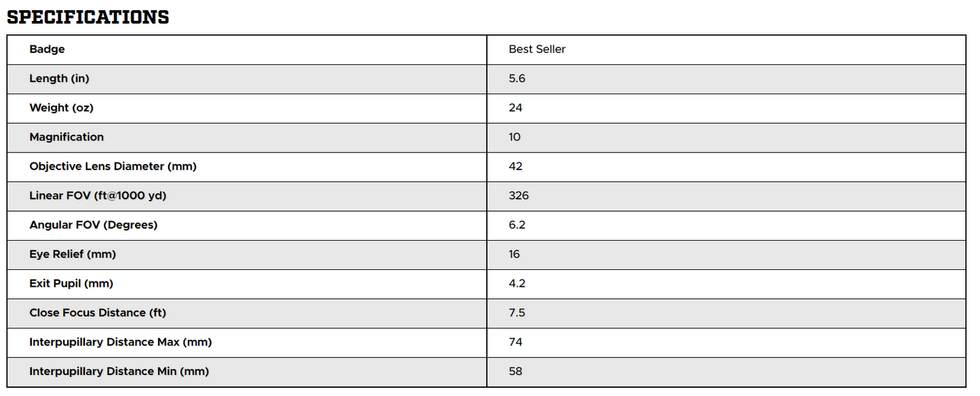The image size is (980, 396).
Task: Click Interpupillary Distance Max value 74
Action: (515, 342)
